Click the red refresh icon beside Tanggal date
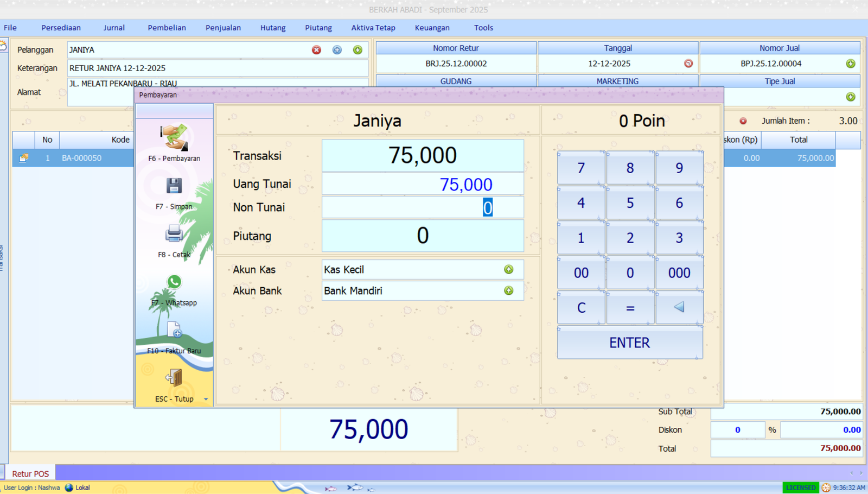The width and height of the screenshot is (868, 494). [688, 64]
